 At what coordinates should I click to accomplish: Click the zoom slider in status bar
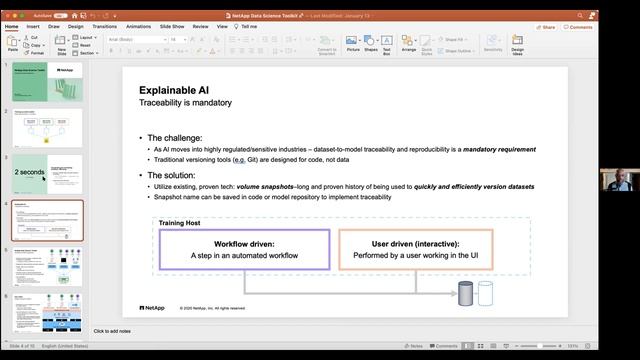[538, 346]
